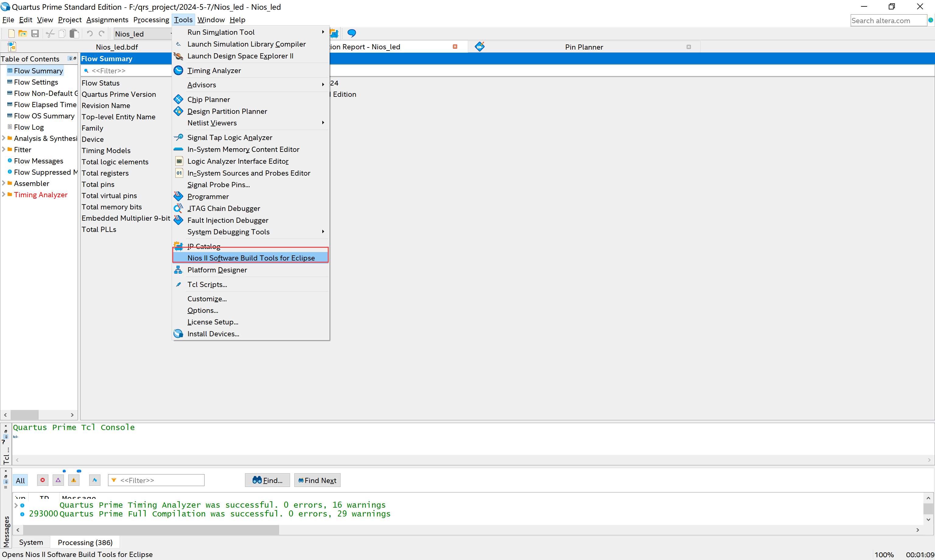Toggle the All messages filter
This screenshot has width=935, height=560.
click(20, 480)
